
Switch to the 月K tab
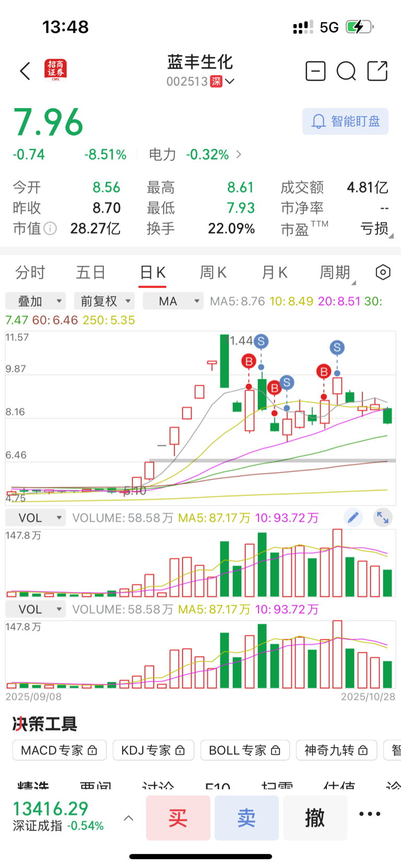[274, 272]
